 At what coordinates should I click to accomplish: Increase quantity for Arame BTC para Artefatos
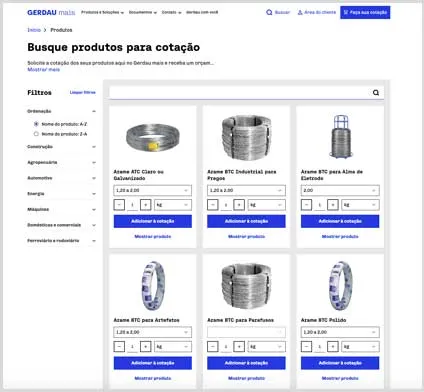(x=146, y=347)
